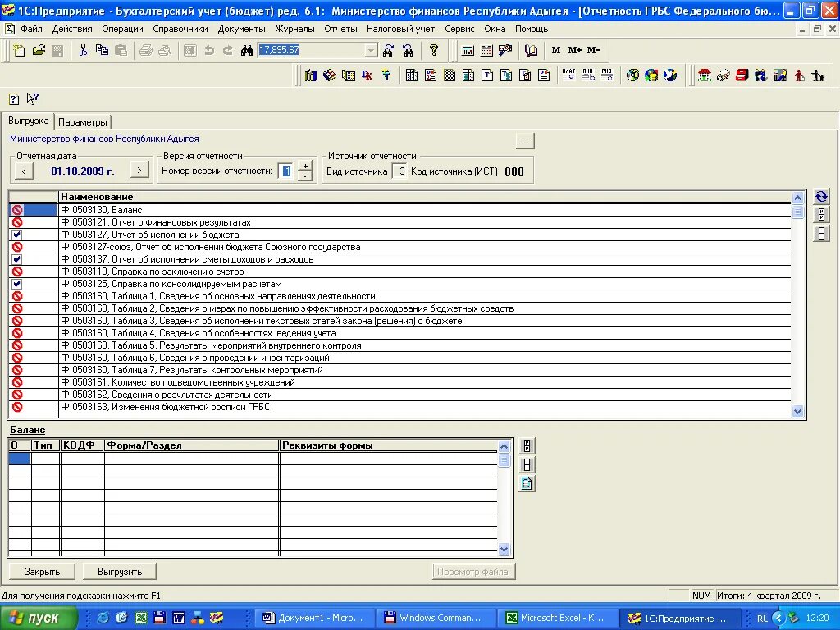This screenshot has height=630, width=840.
Task: Click the Номер версии отчетности number field
Action: click(286, 171)
